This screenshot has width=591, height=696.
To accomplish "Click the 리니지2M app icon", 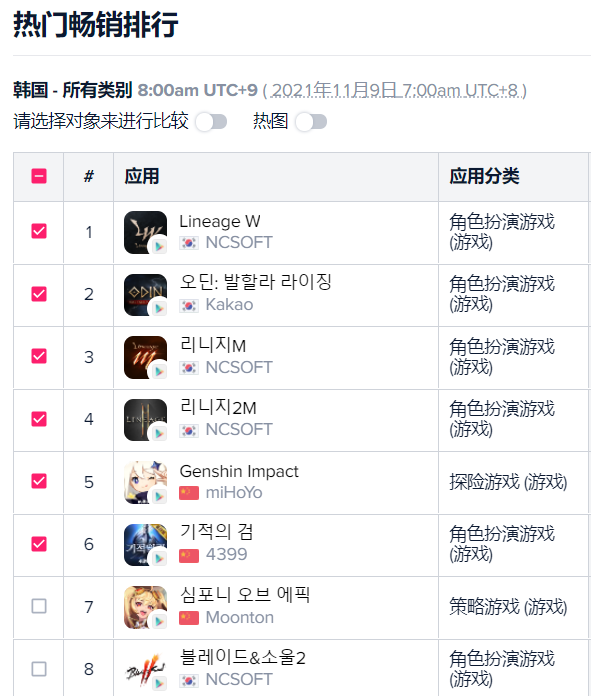I will pos(146,420).
